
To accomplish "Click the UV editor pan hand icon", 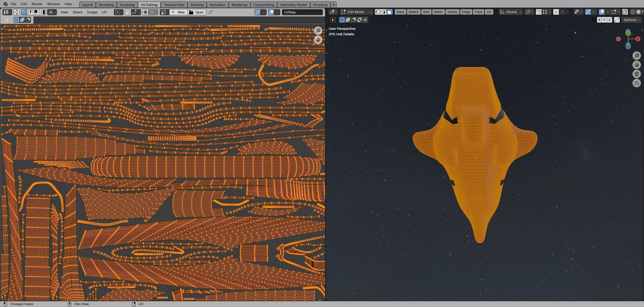I will pyautogui.click(x=318, y=40).
